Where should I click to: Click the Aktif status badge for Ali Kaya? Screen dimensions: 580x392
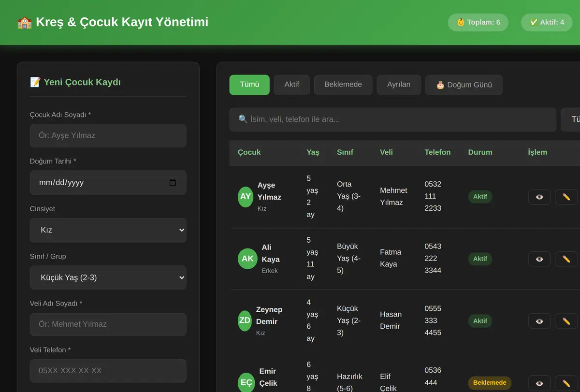pos(480,259)
